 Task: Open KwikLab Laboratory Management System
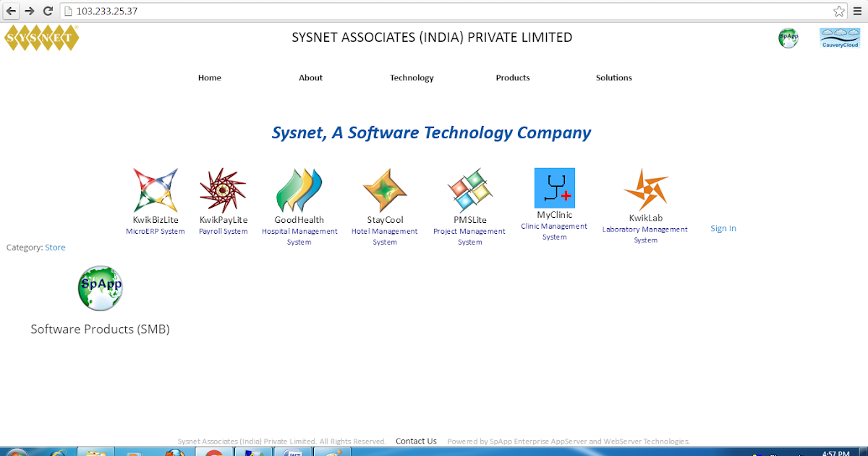645,190
